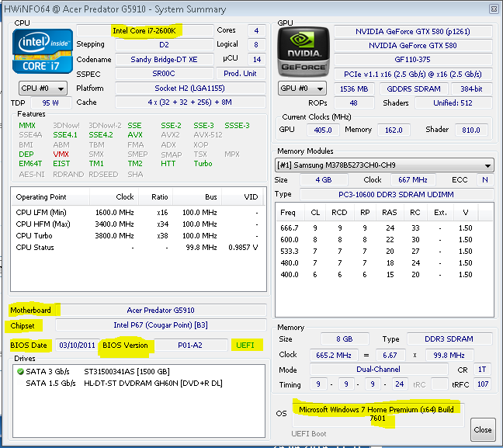Click the Prod. Unit field

tap(241, 74)
